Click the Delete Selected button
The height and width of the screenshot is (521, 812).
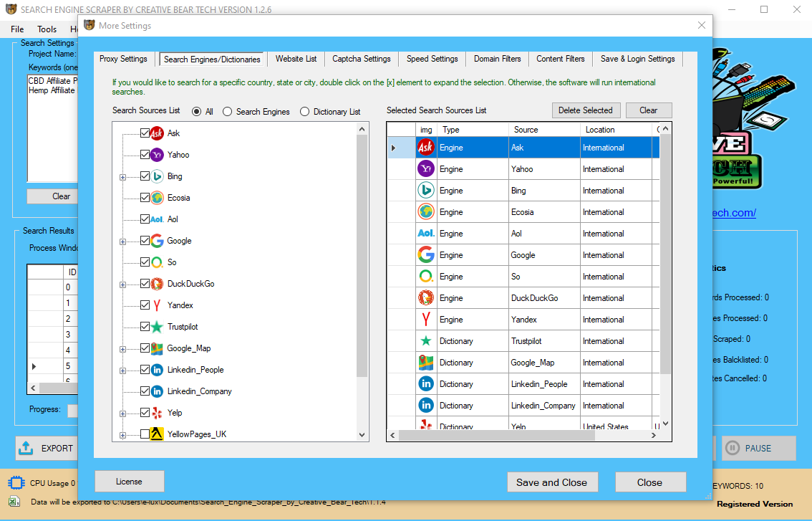pos(585,110)
